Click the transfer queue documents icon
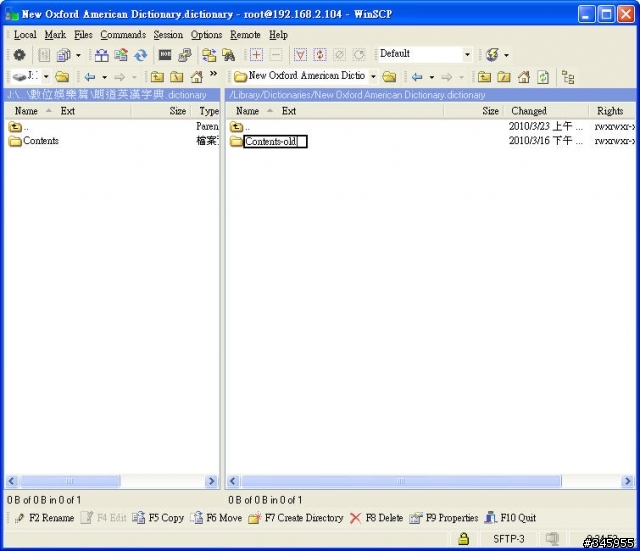The width and height of the screenshot is (640, 551). [x=64, y=55]
